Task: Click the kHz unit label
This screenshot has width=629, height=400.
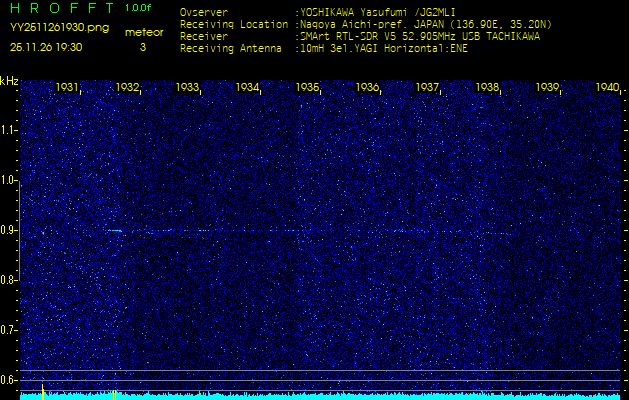Action: coord(9,81)
